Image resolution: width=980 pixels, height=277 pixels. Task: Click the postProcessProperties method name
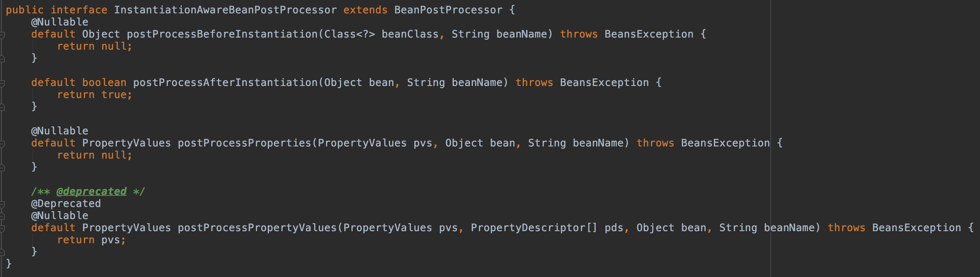click(244, 143)
